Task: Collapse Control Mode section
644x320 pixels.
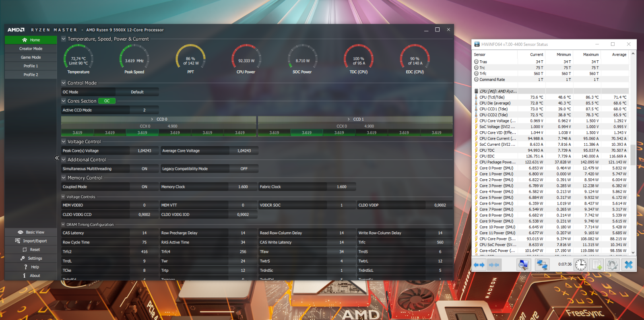Action: coord(64,83)
